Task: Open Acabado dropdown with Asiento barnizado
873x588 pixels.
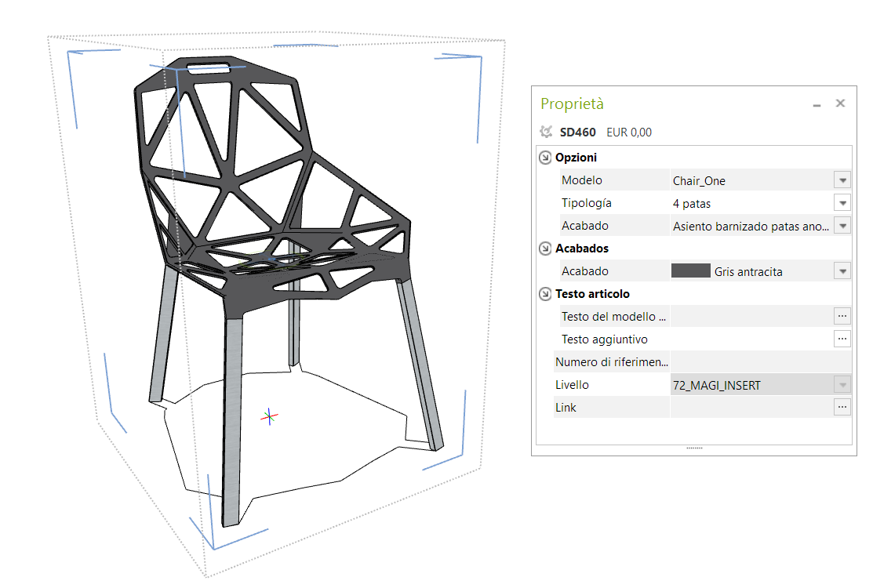Action: [x=842, y=226]
